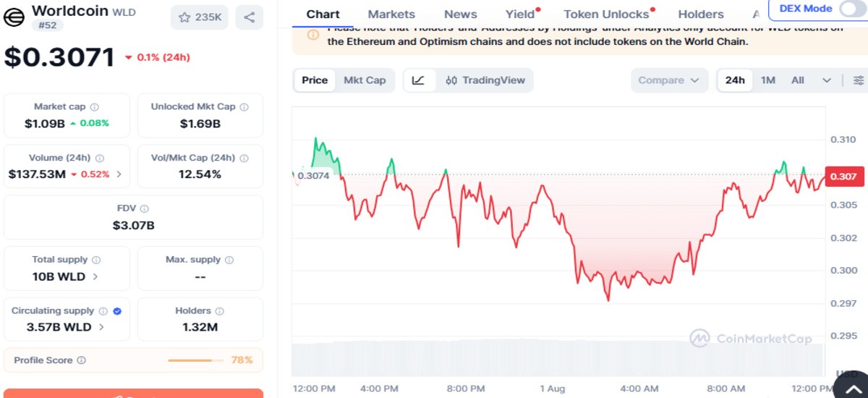Select the All time range
Screen dimensions: 868x398
(x=797, y=80)
